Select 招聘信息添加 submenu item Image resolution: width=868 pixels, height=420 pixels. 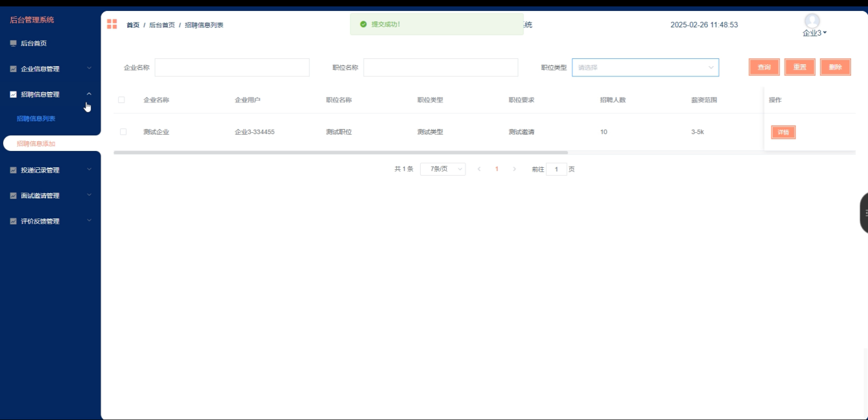pos(36,144)
